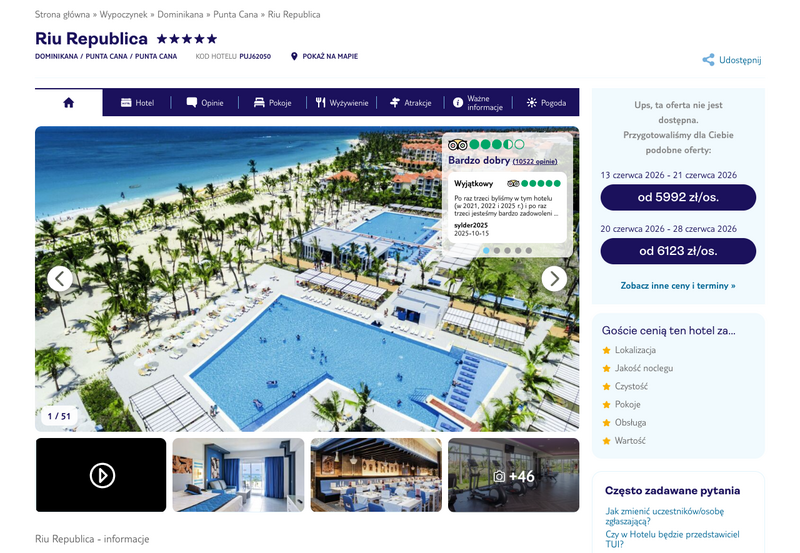Click the map pin Pokaż na mapie
The image size is (800, 553).
pyautogui.click(x=294, y=56)
